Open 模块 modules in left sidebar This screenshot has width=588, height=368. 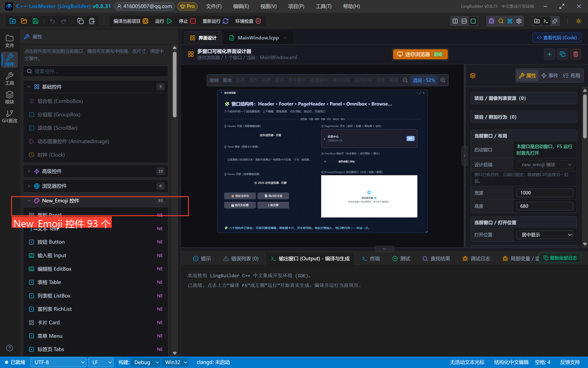point(9,98)
